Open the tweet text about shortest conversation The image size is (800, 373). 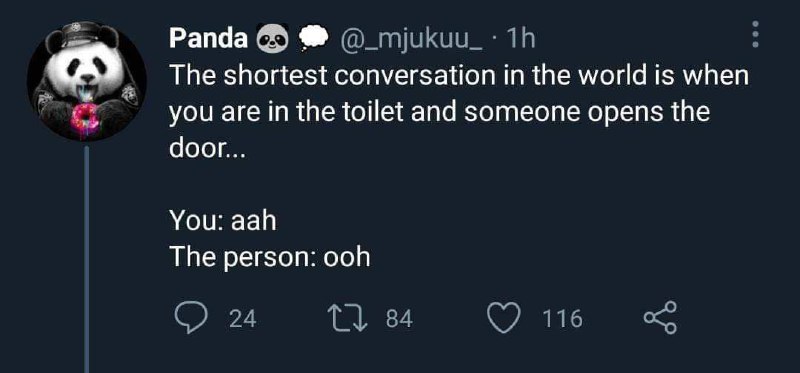tap(459, 112)
